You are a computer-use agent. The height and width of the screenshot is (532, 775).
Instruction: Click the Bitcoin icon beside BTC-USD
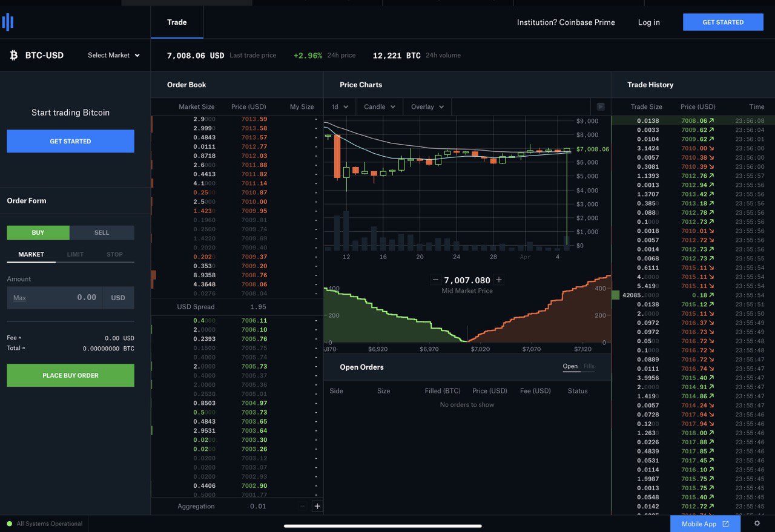click(x=13, y=56)
